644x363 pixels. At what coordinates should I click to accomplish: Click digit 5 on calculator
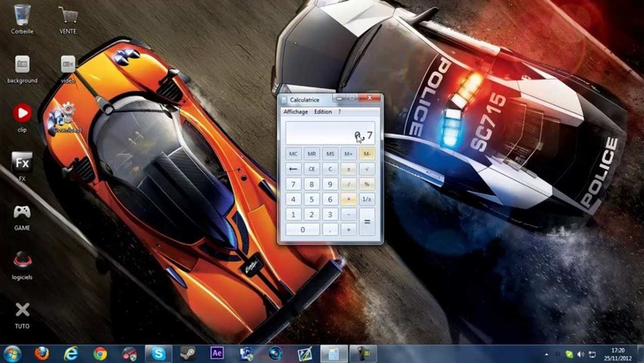click(312, 199)
